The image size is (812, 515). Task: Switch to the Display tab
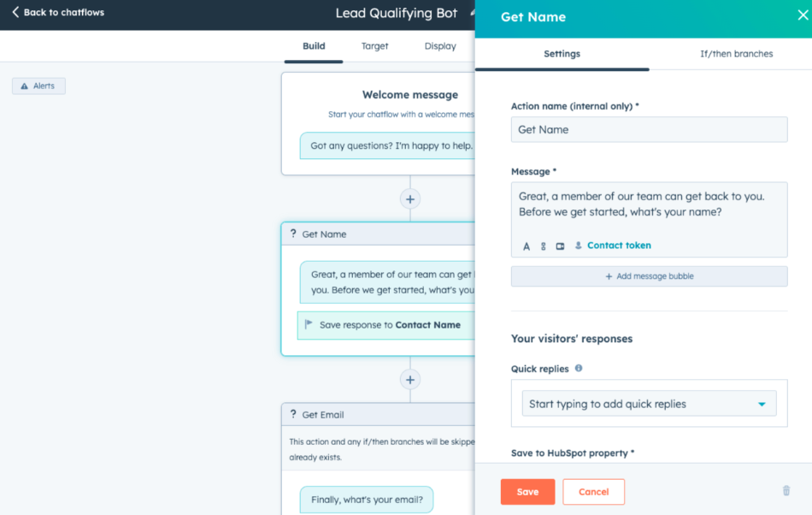pos(439,46)
